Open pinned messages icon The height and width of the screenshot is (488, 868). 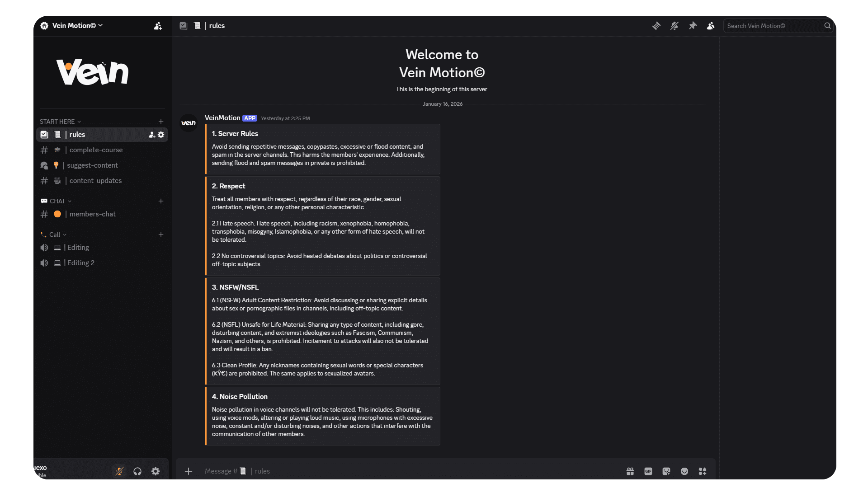point(693,26)
